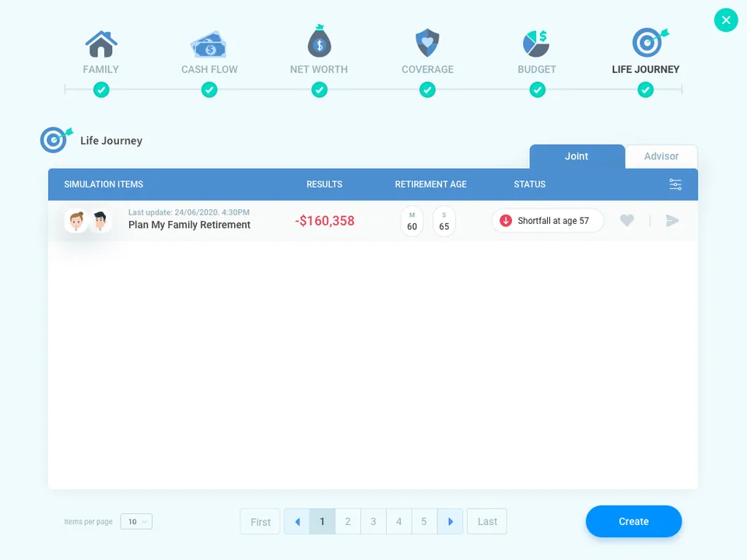Select the COVERAGE step label
This screenshot has width=747, height=560.
click(427, 69)
